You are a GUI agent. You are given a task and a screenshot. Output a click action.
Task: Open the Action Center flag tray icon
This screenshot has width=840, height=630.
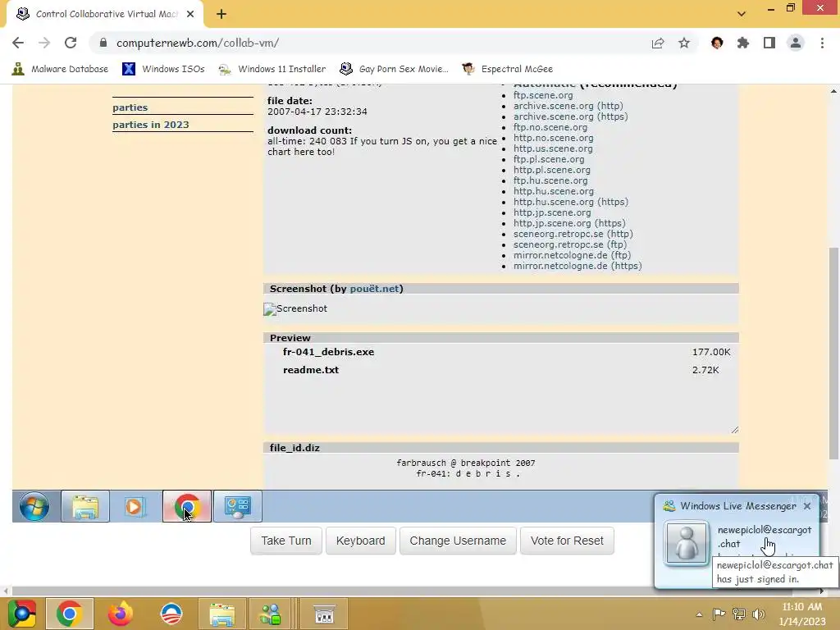pyautogui.click(x=719, y=614)
